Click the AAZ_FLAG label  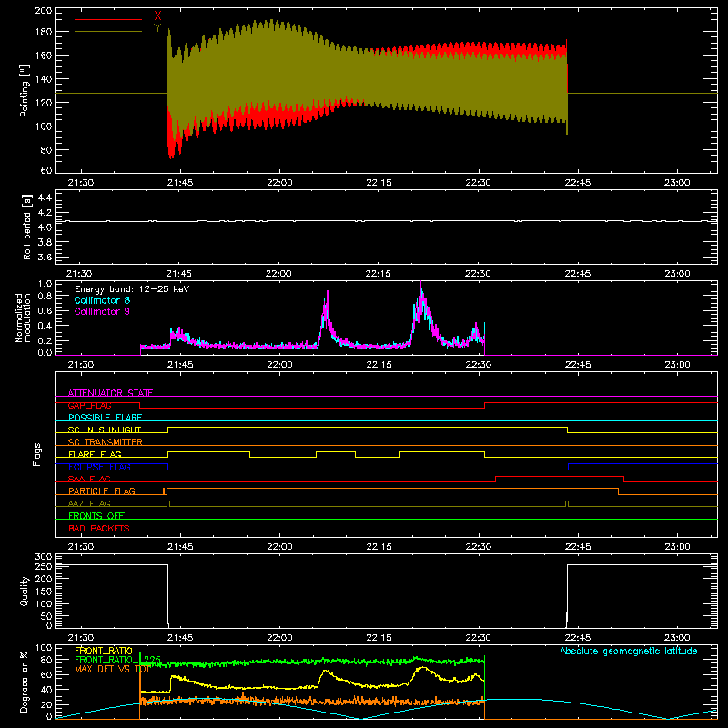pos(89,503)
